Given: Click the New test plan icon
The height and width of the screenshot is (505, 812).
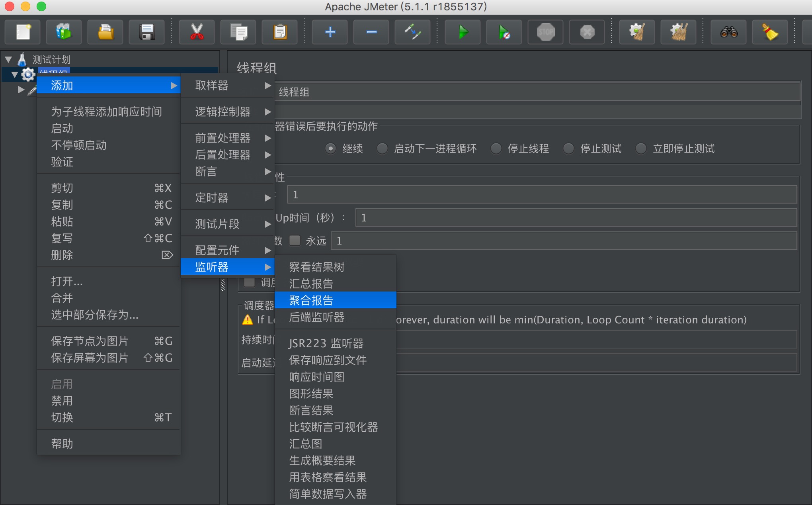Looking at the screenshot, I should pyautogui.click(x=23, y=32).
